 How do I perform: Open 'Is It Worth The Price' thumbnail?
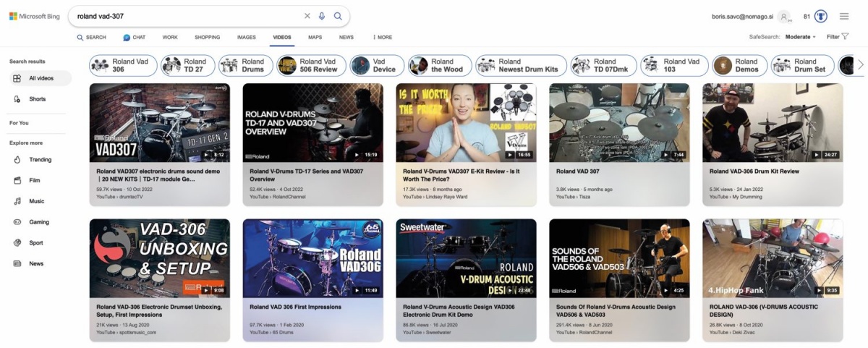466,122
